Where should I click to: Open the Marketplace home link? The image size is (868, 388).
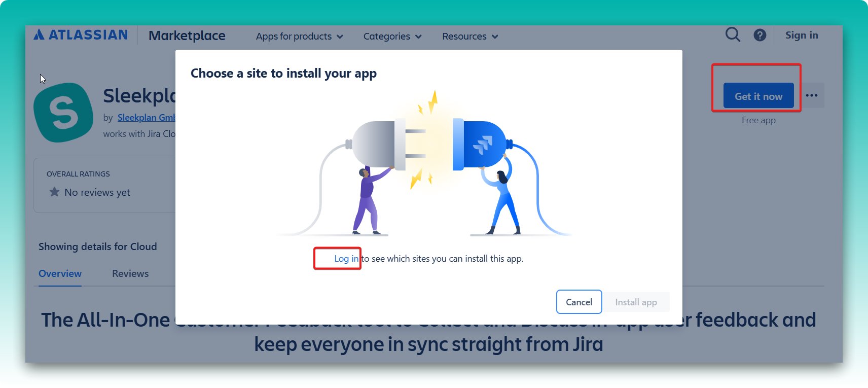point(187,36)
